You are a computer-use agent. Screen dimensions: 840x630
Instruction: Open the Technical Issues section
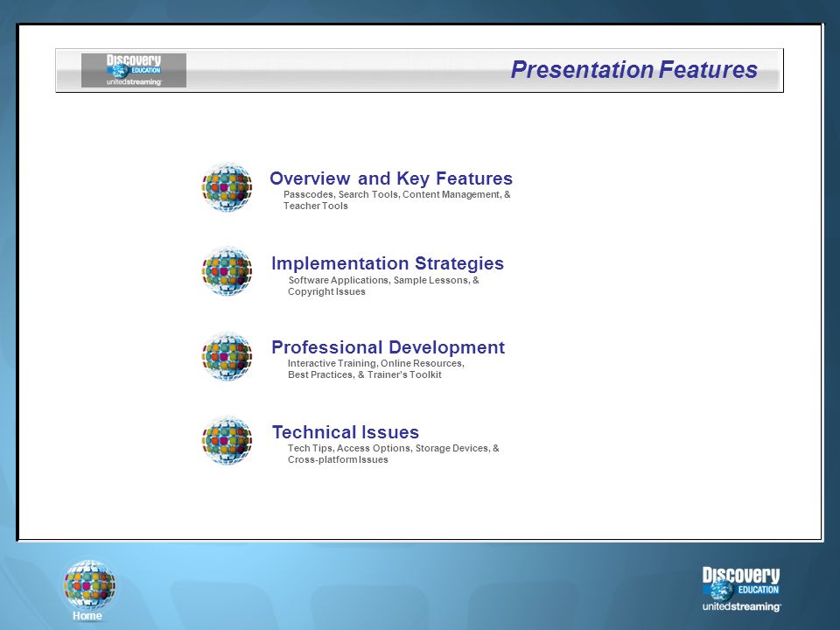346,431
